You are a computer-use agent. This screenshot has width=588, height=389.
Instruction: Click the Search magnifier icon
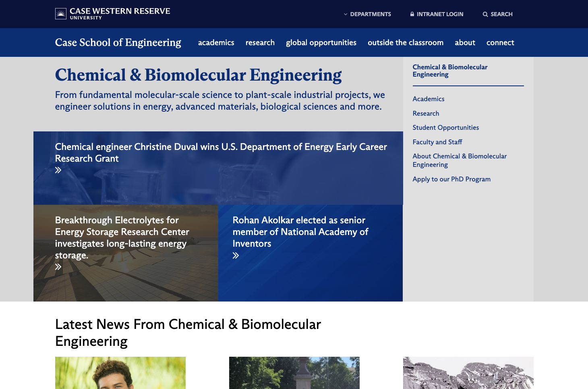coord(485,14)
